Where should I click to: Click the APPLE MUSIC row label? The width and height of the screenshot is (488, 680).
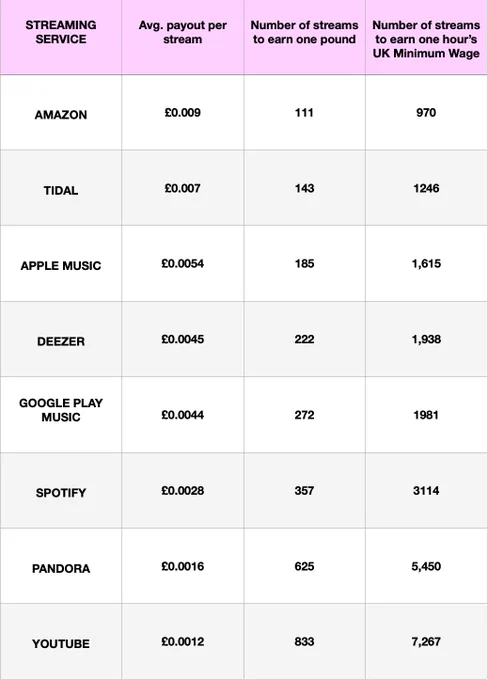(x=61, y=266)
